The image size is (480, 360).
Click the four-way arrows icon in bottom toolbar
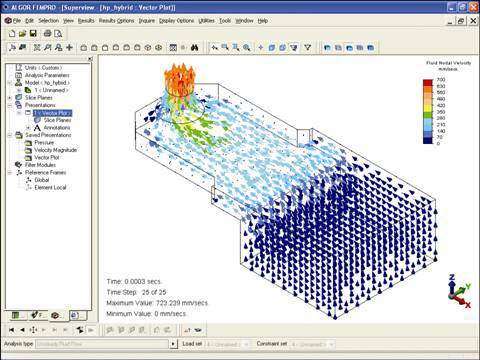tap(33, 330)
